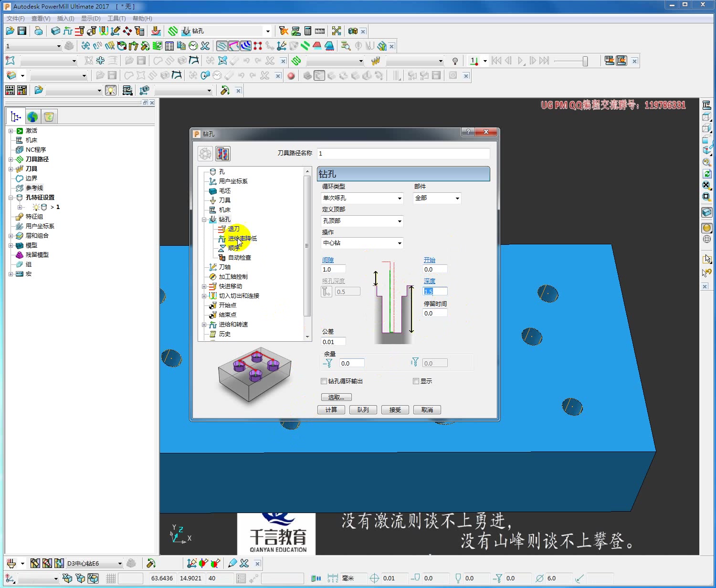The image size is (716, 588).
Task: Open 帮助(H) menu
Action: click(142, 18)
